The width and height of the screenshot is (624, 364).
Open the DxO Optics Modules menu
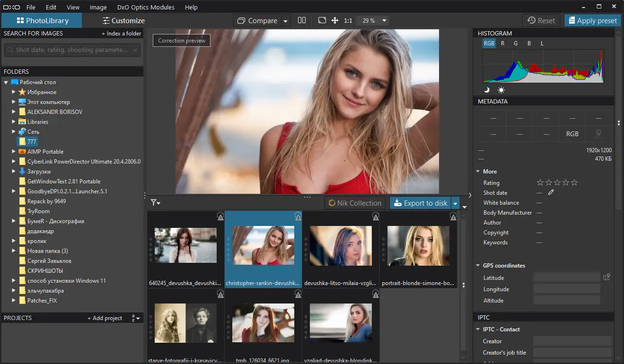point(146,7)
